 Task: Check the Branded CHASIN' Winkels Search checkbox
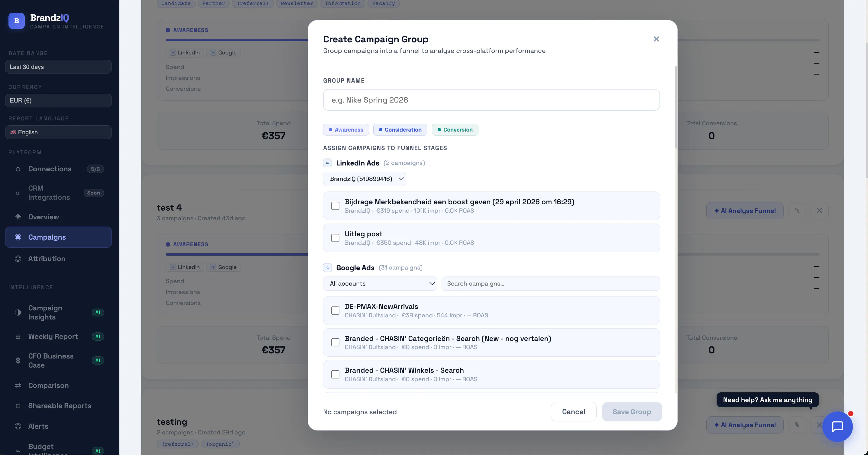tap(335, 375)
